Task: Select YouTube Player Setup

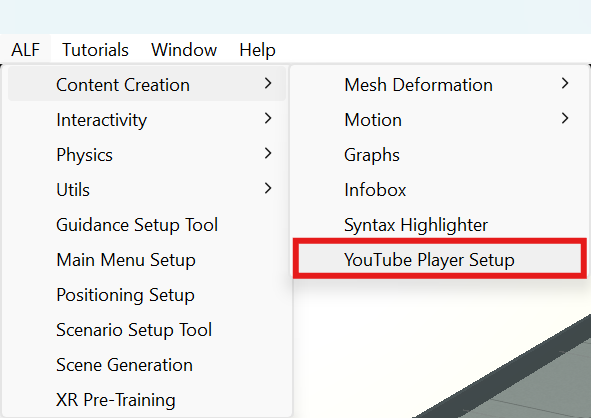Action: coord(439,260)
